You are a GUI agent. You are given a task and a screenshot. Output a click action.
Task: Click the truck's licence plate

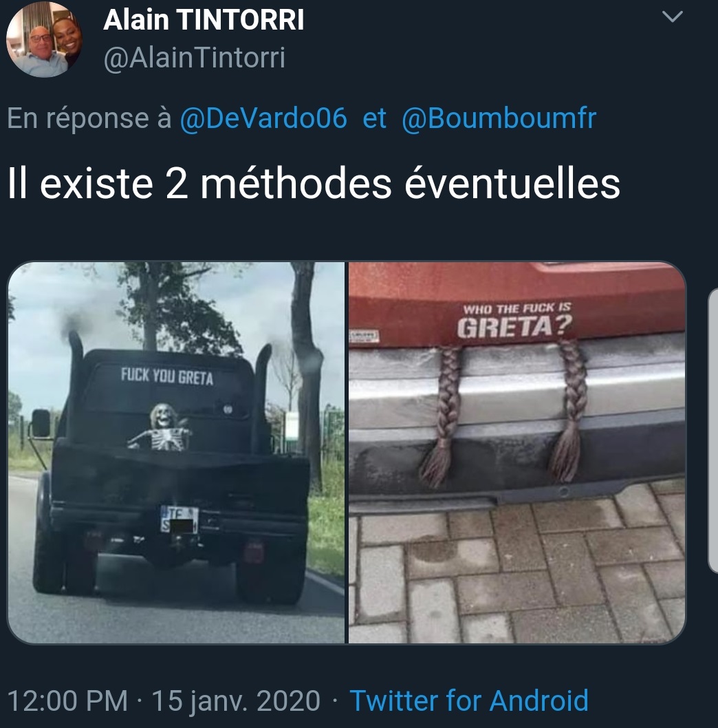pos(179,519)
